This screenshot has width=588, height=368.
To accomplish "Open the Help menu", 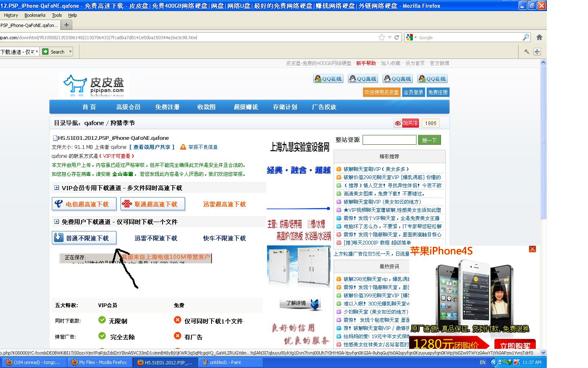I will pos(72,15).
